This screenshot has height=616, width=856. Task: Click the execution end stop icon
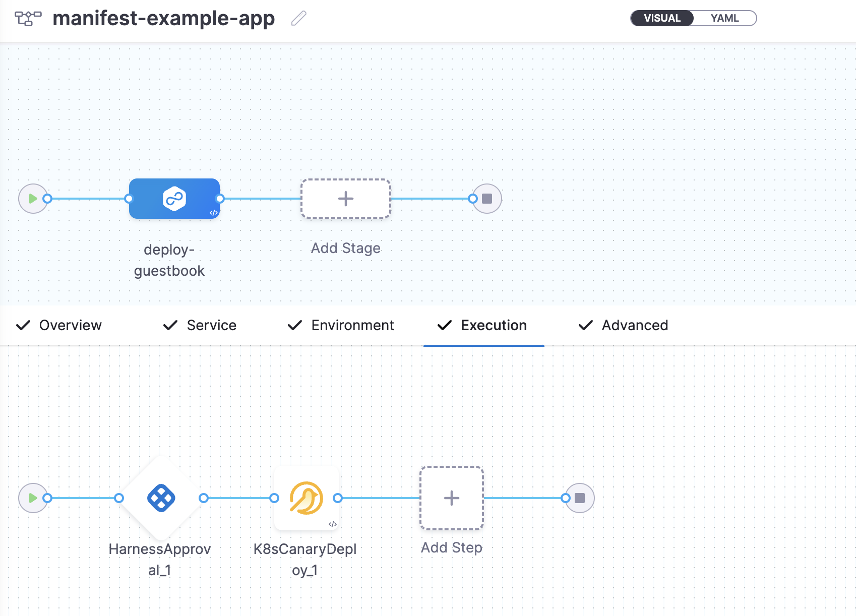580,498
